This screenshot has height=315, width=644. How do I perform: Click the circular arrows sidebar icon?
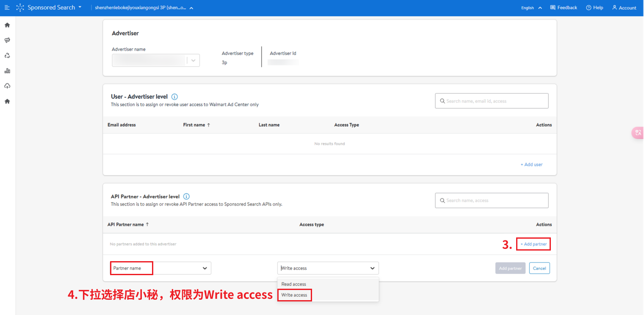click(7, 56)
